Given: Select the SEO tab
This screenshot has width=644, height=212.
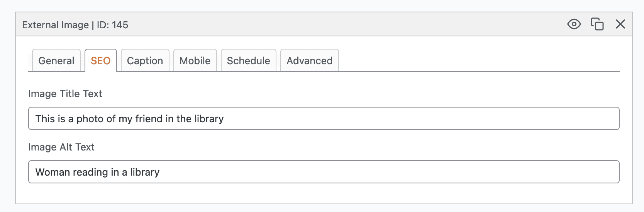Looking at the screenshot, I should coord(100,61).
